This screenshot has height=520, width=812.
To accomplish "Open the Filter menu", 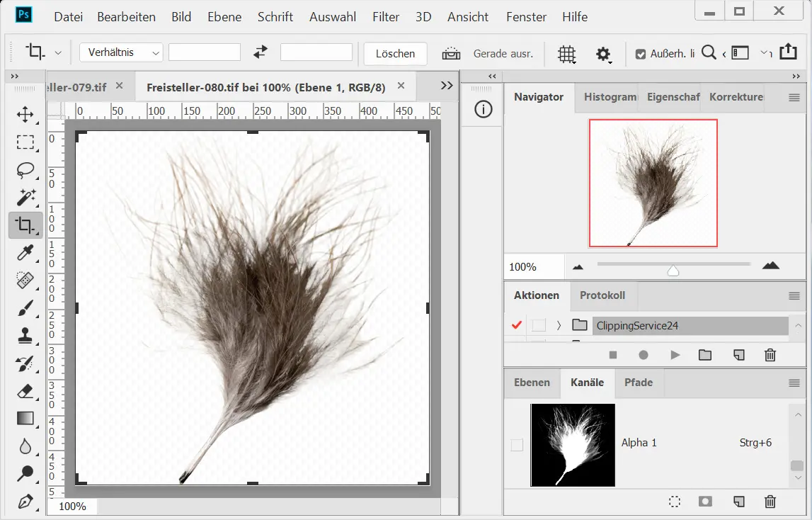I will click(x=386, y=16).
